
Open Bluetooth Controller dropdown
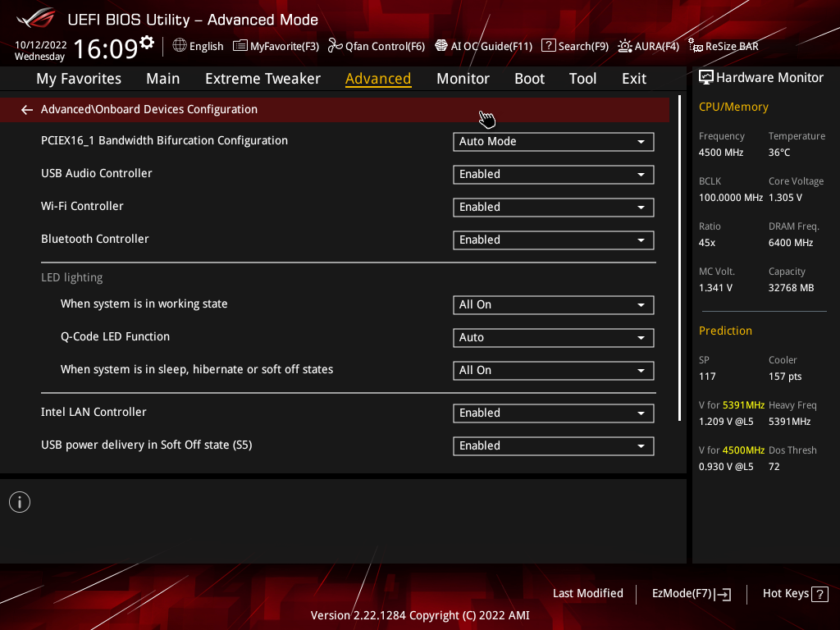point(554,240)
